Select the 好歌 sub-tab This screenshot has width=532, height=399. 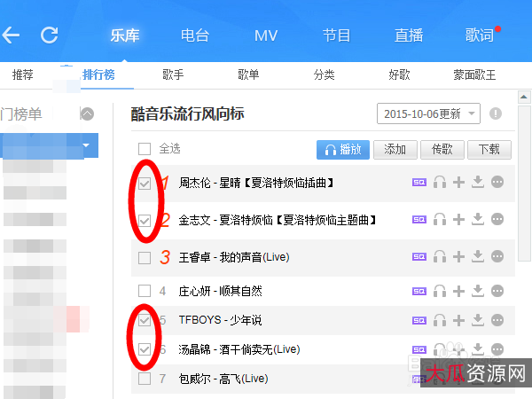click(399, 74)
